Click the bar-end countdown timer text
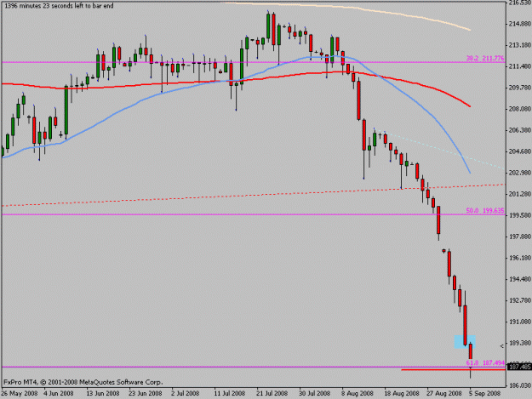Screen dimensions: 532x399 point(59,6)
